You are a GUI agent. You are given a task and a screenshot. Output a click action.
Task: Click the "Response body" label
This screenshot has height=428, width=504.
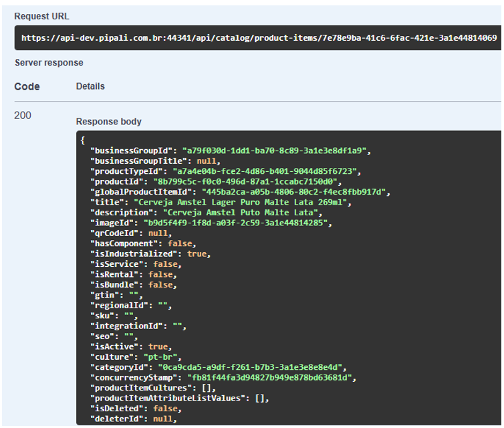(108, 122)
